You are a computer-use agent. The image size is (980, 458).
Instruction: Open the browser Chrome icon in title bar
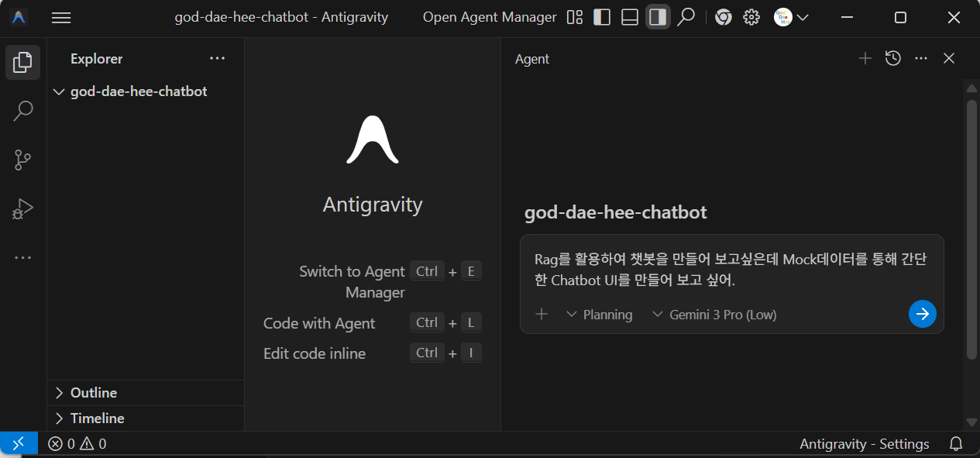coord(724,17)
